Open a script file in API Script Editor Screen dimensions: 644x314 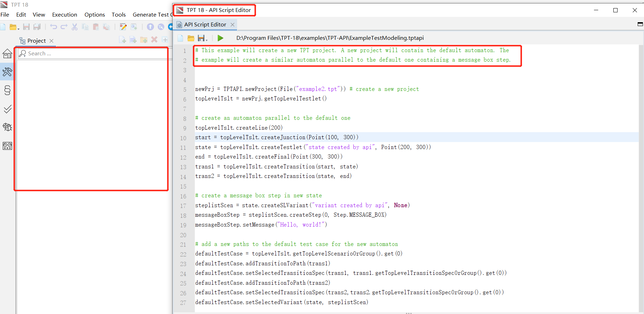[x=191, y=38]
